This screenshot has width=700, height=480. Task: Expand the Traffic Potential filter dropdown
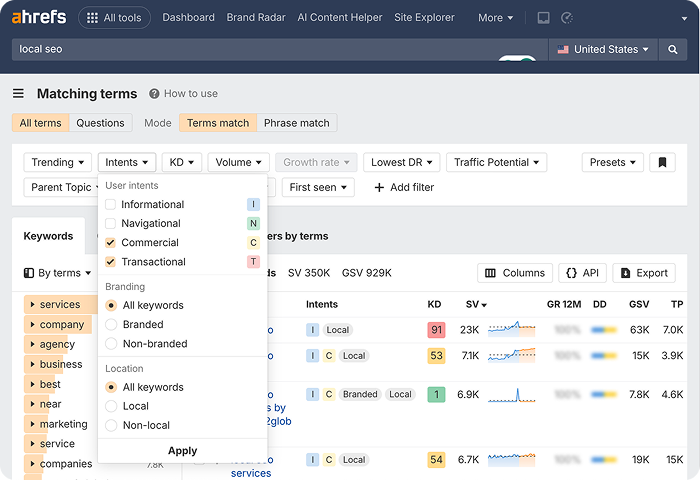[x=496, y=162]
